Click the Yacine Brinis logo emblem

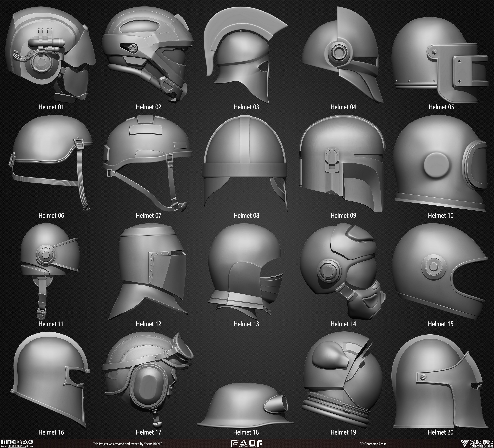465,444
